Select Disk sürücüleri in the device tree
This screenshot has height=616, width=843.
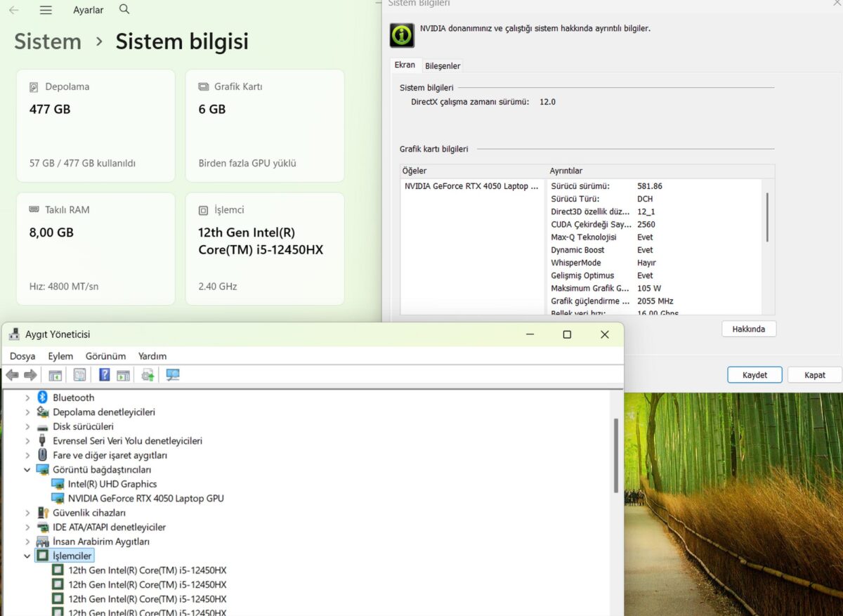tap(83, 426)
